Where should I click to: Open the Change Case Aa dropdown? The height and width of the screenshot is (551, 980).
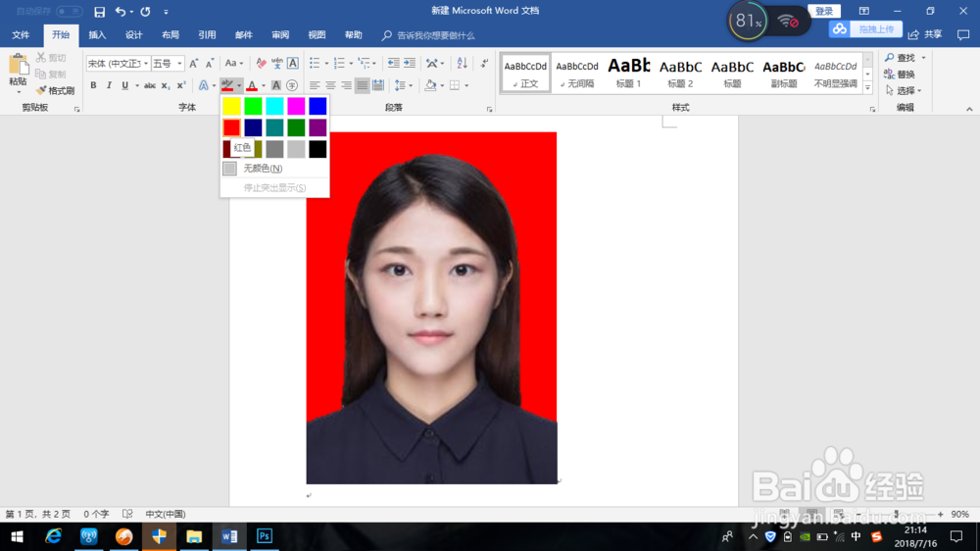(234, 63)
